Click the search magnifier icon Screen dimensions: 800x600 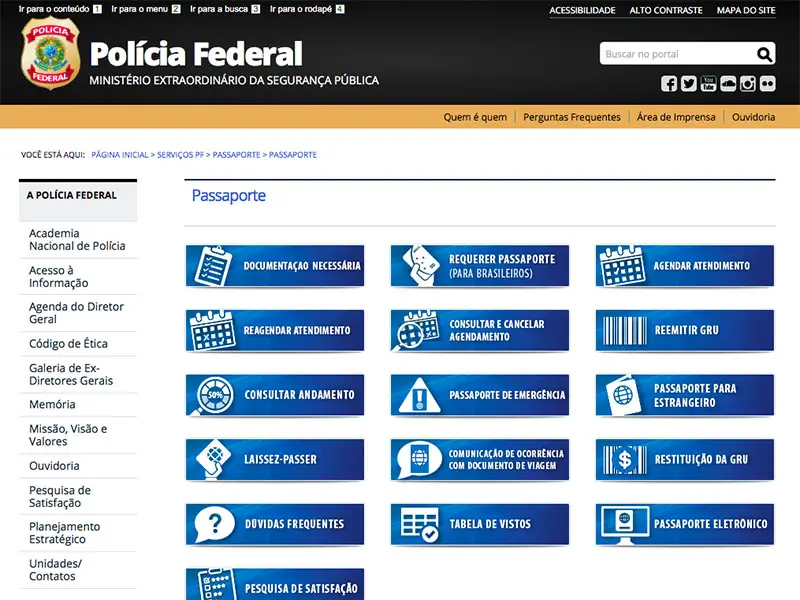(764, 54)
